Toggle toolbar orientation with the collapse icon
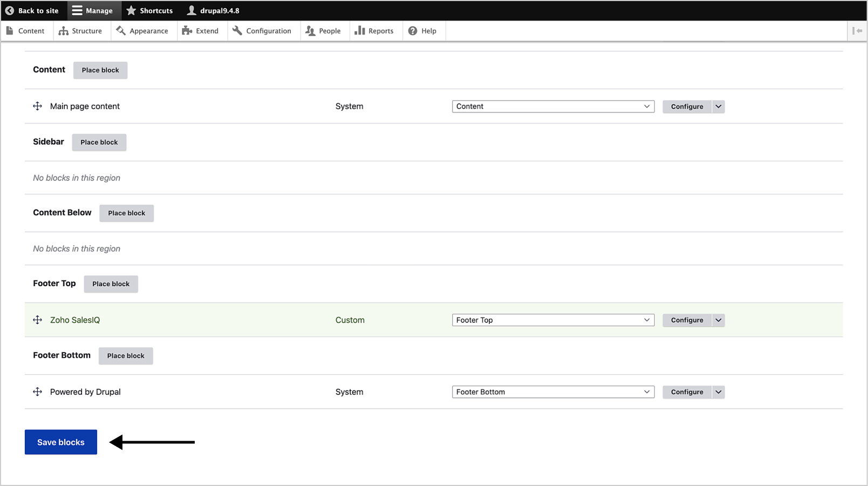This screenshot has height=486, width=868. (x=857, y=31)
